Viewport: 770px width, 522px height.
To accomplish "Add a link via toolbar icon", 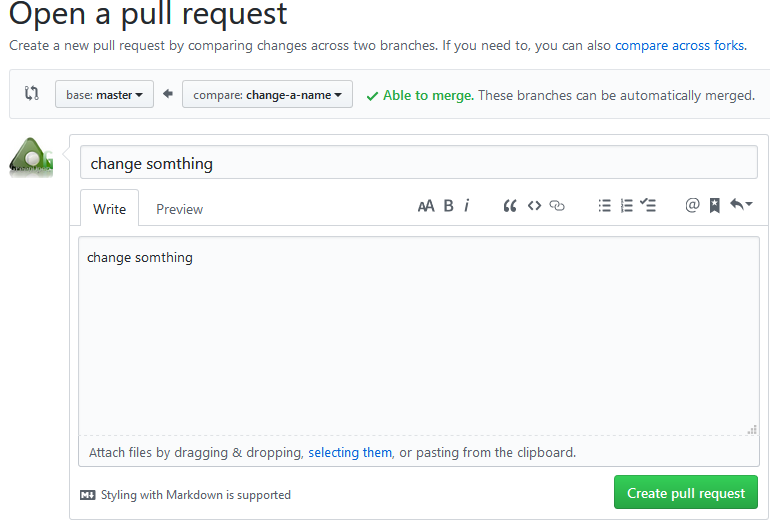I will point(558,206).
